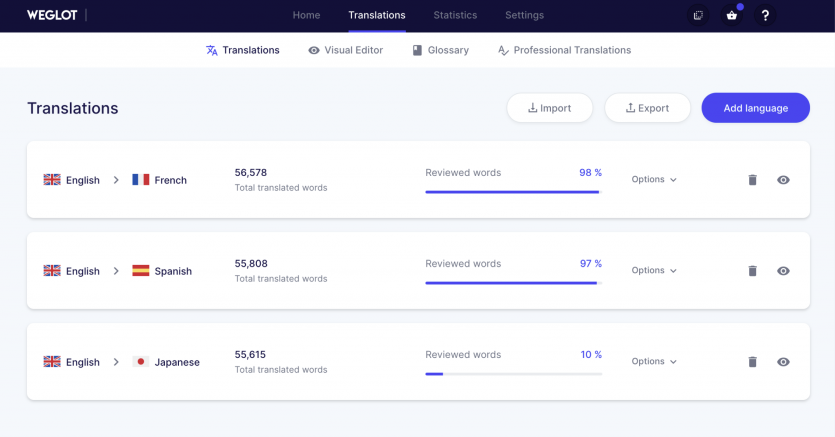835x437 pixels.
Task: Click arrow between English and Spanish
Action: tap(116, 271)
